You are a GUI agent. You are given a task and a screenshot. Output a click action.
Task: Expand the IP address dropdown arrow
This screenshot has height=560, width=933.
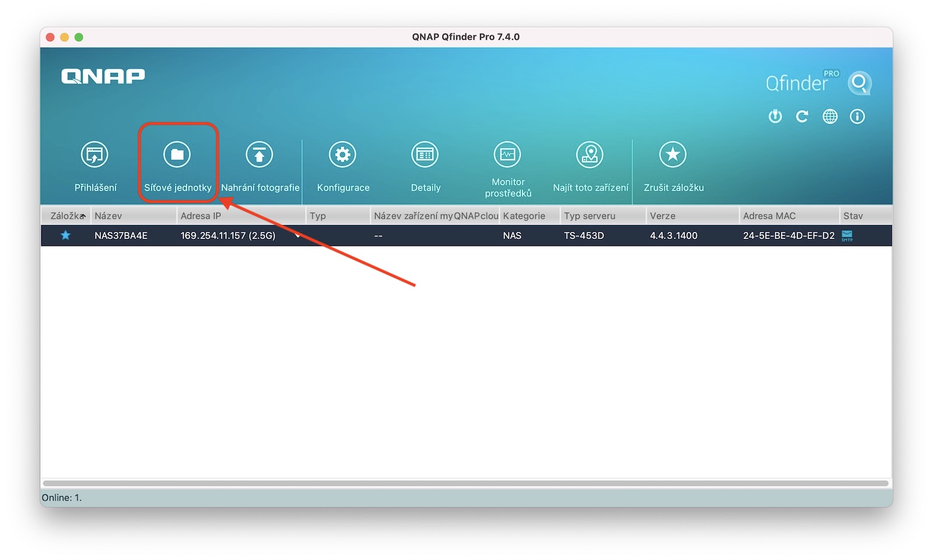pyautogui.click(x=298, y=236)
